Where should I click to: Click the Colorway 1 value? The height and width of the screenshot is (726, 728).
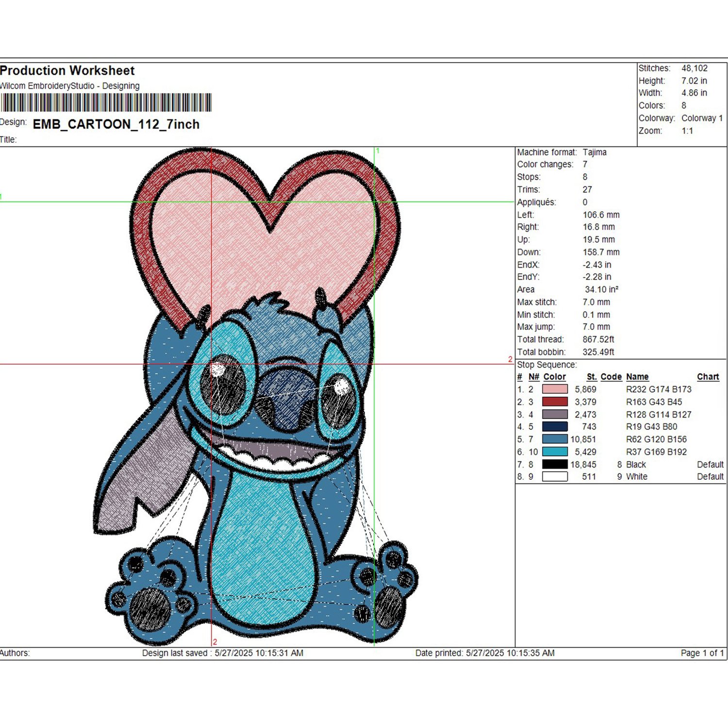coord(702,118)
